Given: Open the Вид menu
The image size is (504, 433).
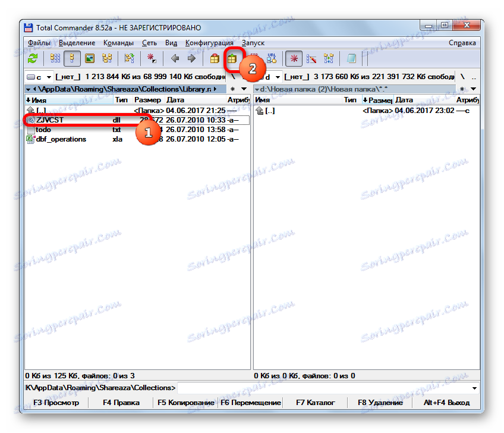Looking at the screenshot, I should point(171,43).
